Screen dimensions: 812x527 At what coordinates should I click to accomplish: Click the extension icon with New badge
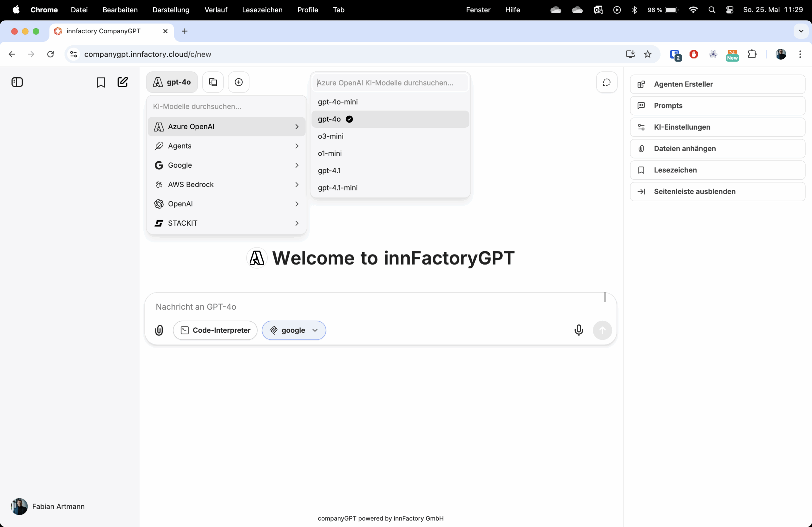tap(732, 55)
